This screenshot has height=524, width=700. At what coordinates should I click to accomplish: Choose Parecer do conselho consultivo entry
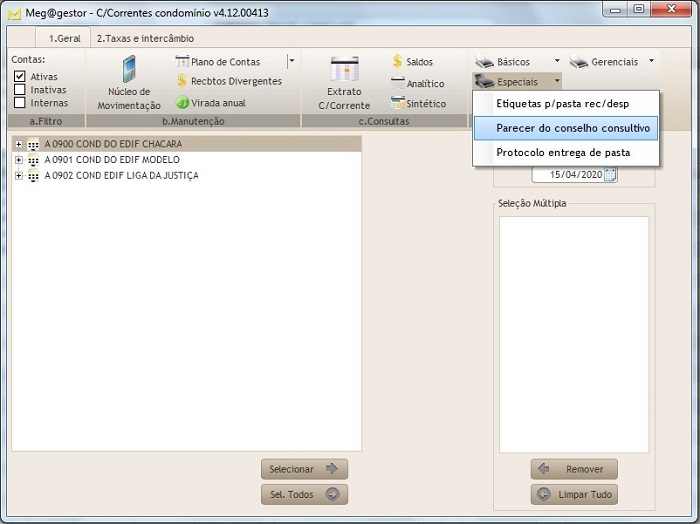click(x=566, y=128)
